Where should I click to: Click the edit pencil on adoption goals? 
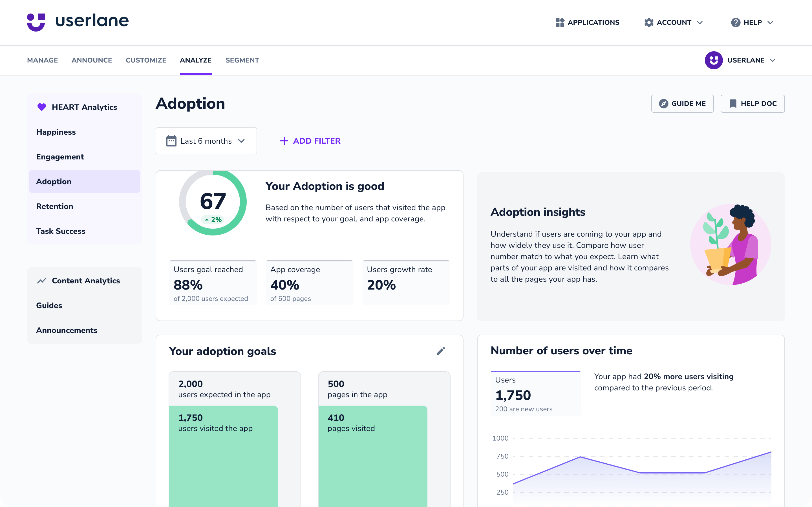441,351
